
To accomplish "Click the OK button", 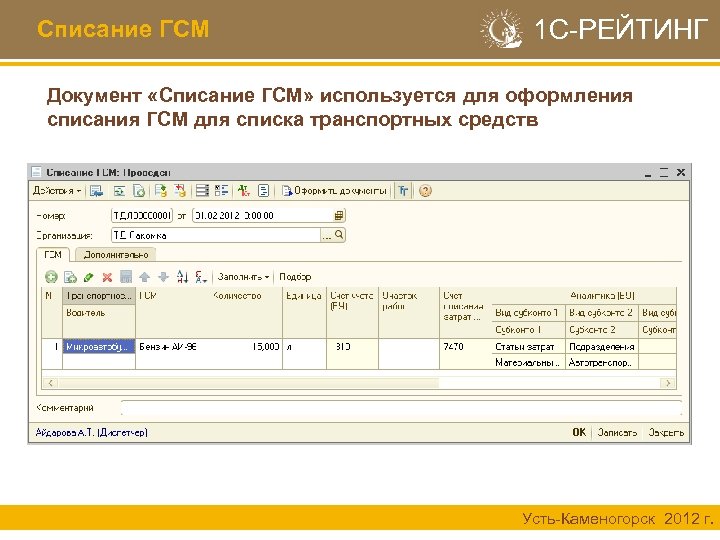I will [579, 432].
